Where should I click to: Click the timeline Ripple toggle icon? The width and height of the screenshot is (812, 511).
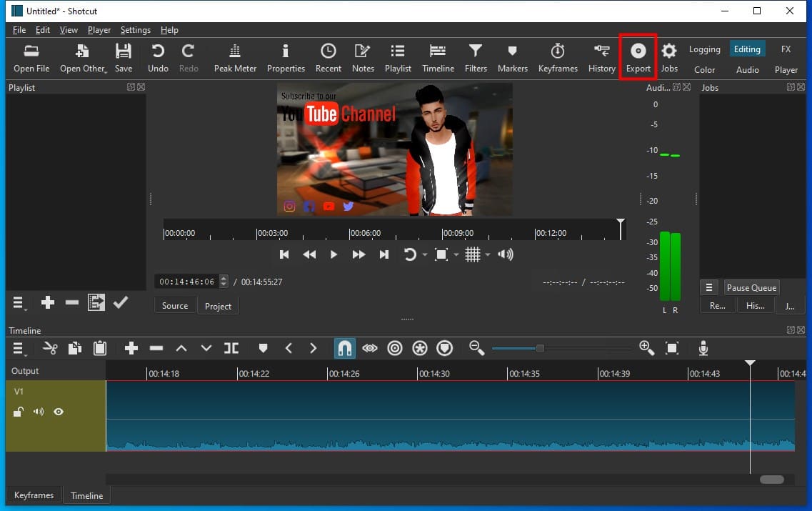tap(395, 348)
